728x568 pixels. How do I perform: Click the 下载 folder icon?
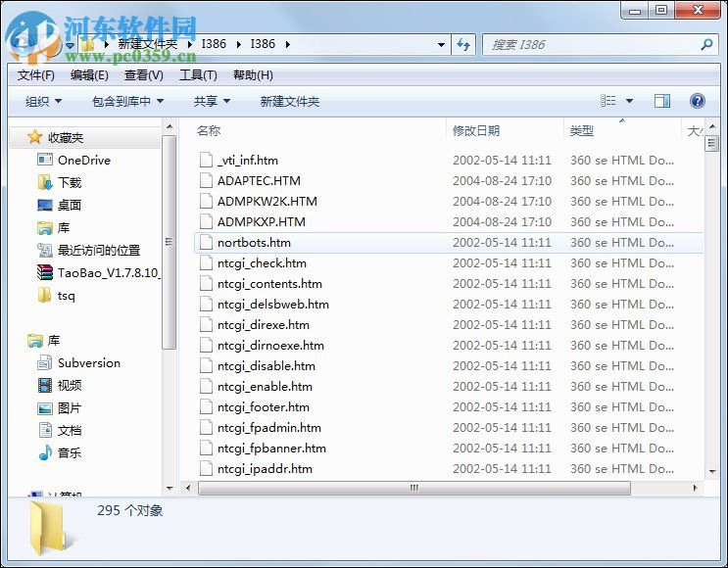[44, 182]
